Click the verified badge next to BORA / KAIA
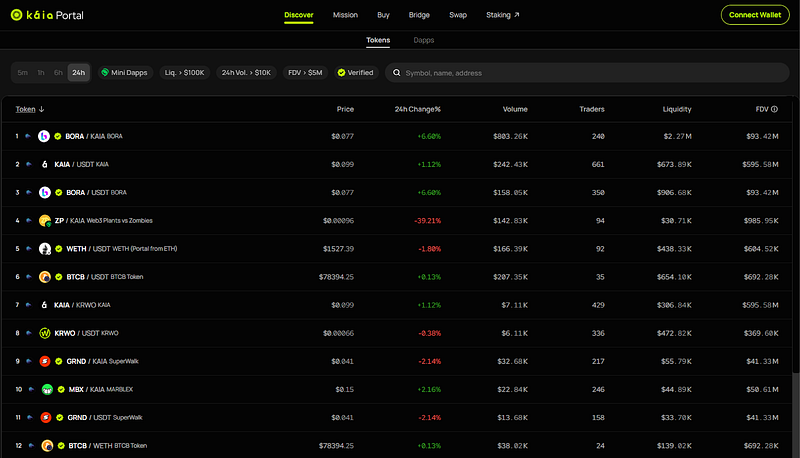Viewport: 800px width, 458px height. (58, 136)
